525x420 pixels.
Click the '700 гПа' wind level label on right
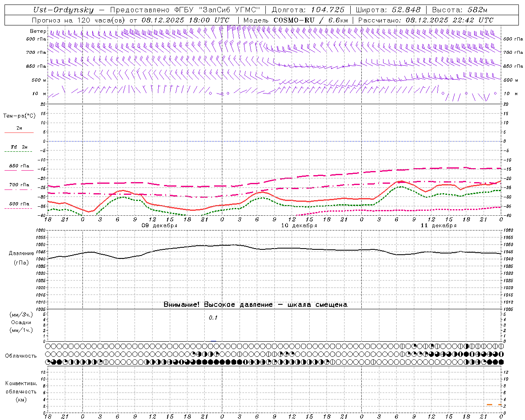[513, 52]
